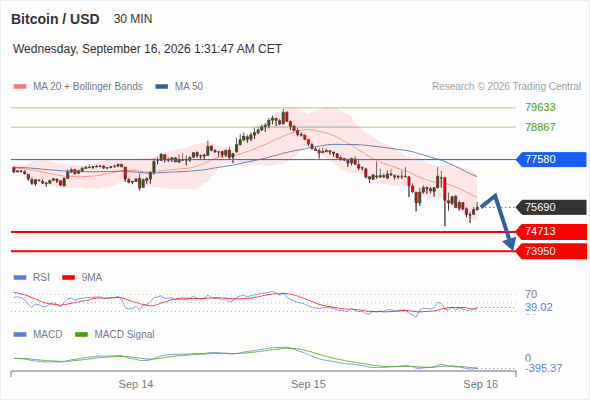This screenshot has width=590, height=400.
Task: Click the MACD blue legend swatch
Action: tap(20, 334)
